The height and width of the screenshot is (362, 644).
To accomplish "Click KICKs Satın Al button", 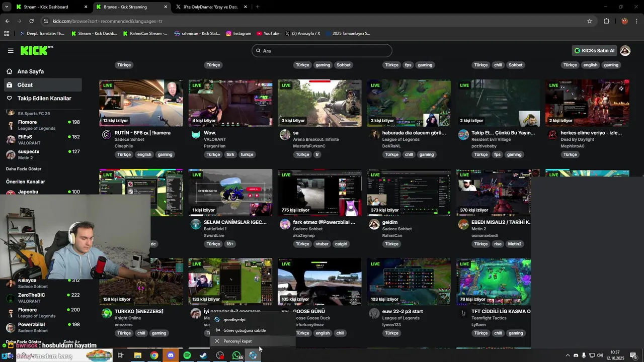I will (x=594, y=51).
